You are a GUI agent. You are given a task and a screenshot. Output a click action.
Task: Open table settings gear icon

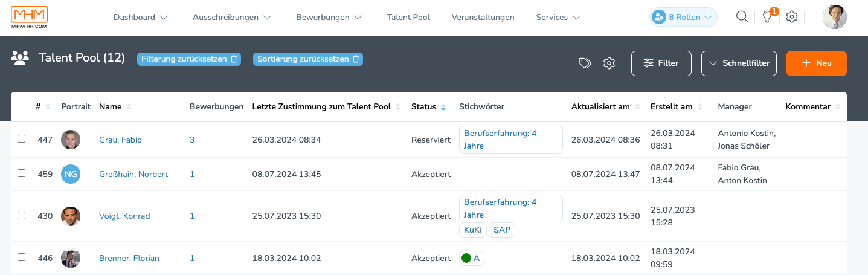pyautogui.click(x=609, y=63)
